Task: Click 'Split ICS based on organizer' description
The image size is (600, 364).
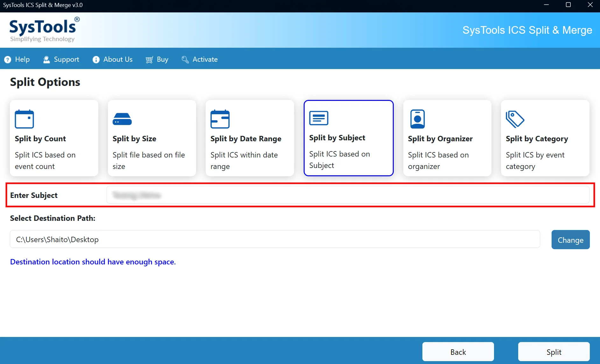Action: click(438, 161)
